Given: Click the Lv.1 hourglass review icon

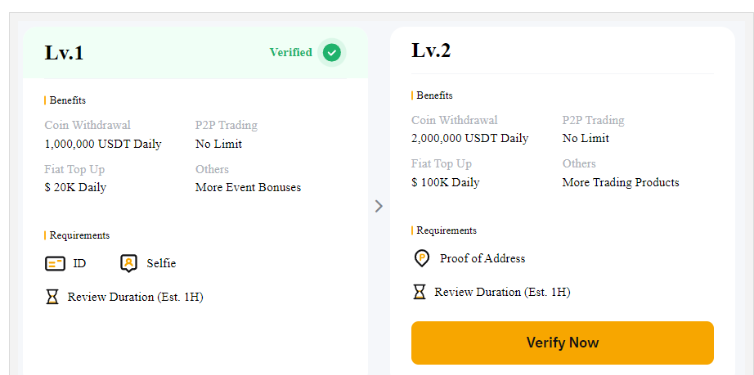Looking at the screenshot, I should click(x=52, y=297).
